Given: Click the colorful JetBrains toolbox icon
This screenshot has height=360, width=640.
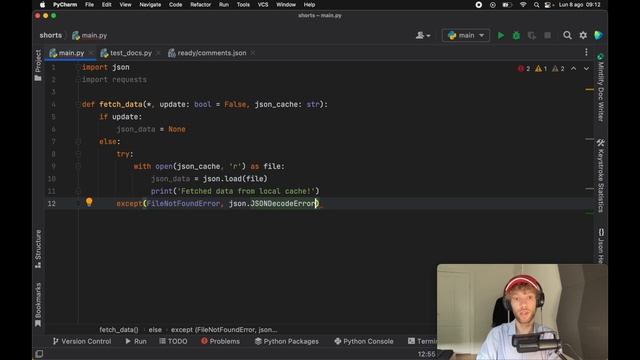Looking at the screenshot, I should (x=598, y=36).
